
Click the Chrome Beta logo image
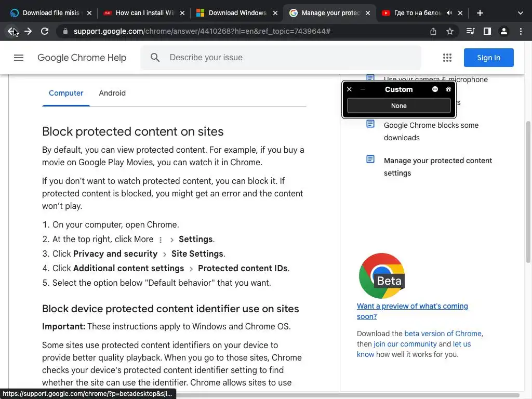pos(382,275)
